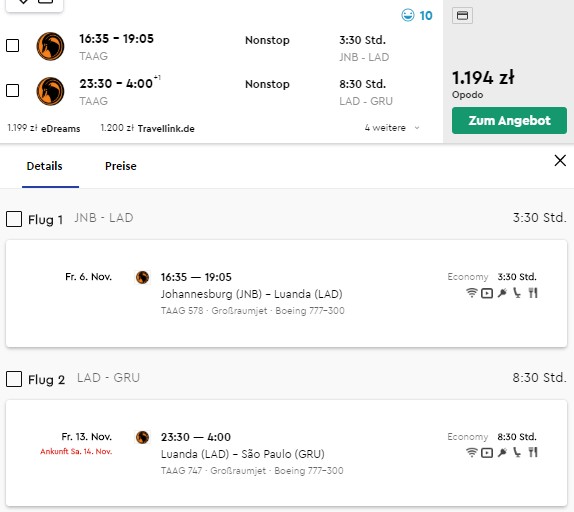Click meal cutlery icon on Luanda–São Paulo flight
Screen dimensions: 574x512
pos(533,452)
